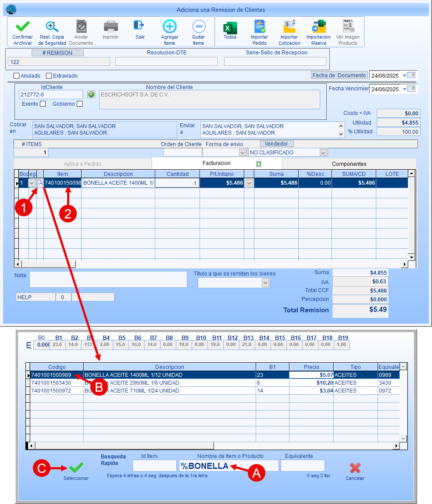Click Quitar Items minus icon

tap(199, 26)
